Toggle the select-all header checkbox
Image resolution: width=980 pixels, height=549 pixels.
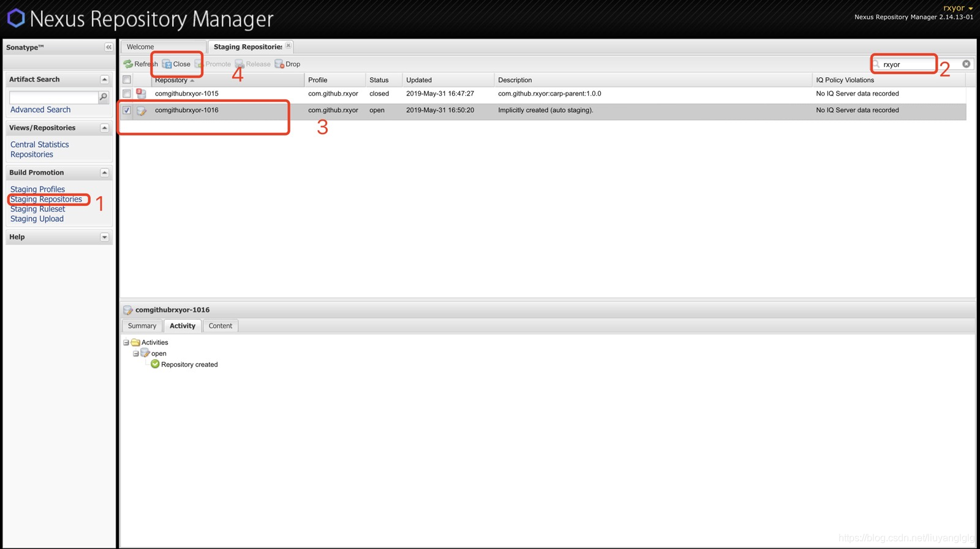pos(127,80)
